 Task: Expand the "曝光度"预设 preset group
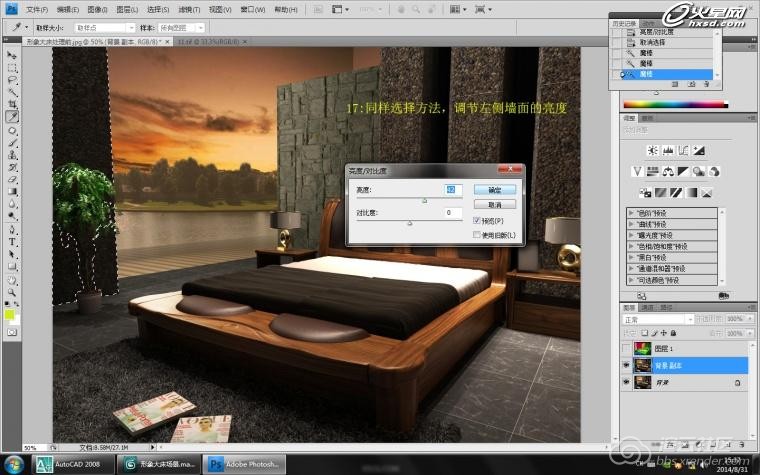[631, 235]
